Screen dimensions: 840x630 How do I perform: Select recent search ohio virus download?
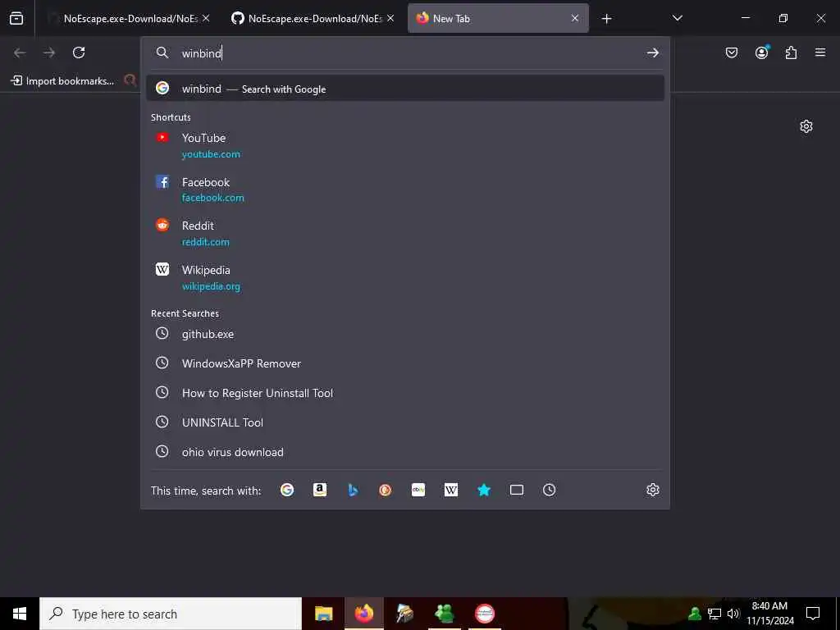[405, 452]
